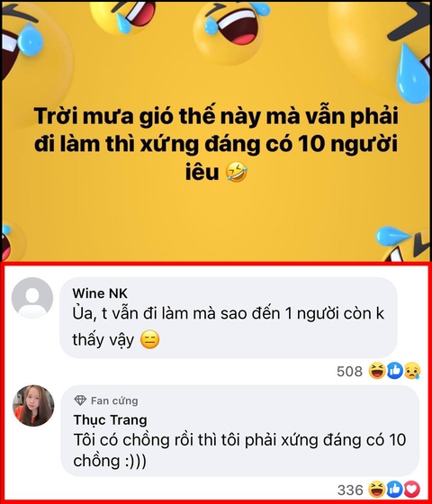
Task: Open the Wine NK profile name link
Action: click(x=100, y=293)
